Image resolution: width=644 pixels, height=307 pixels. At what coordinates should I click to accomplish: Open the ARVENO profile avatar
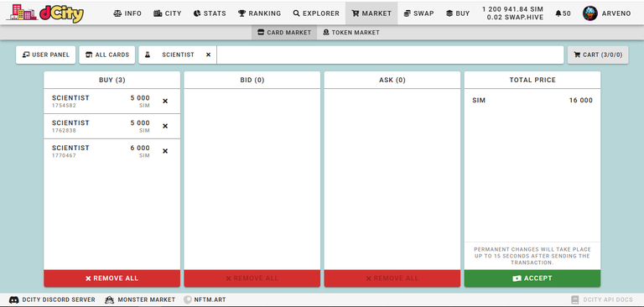pos(589,13)
